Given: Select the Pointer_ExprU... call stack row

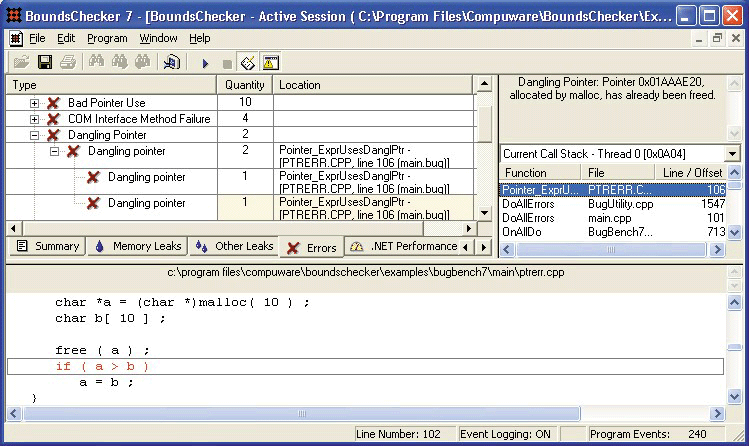Looking at the screenshot, I should [x=613, y=190].
